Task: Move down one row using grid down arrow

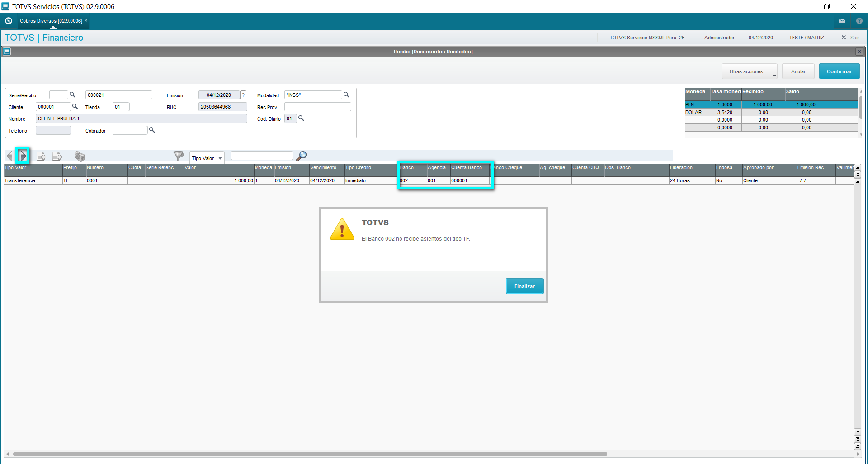Action: (858, 432)
